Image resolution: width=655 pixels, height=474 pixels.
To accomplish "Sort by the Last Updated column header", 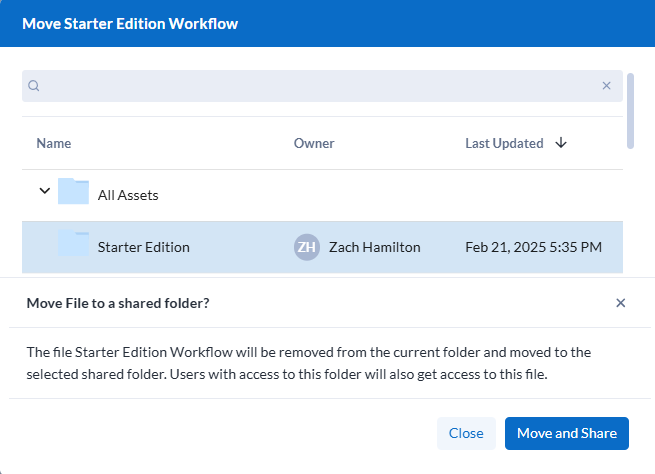I will [x=504, y=143].
